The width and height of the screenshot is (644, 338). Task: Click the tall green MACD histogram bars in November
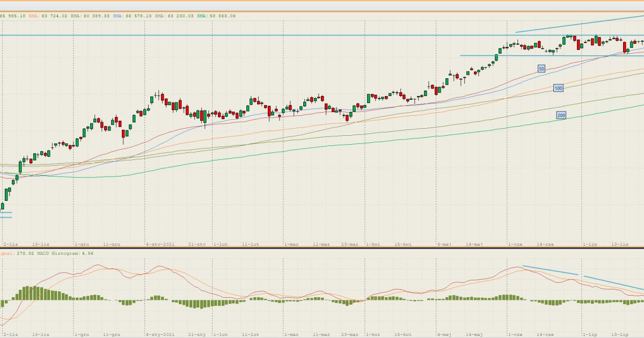(32, 294)
